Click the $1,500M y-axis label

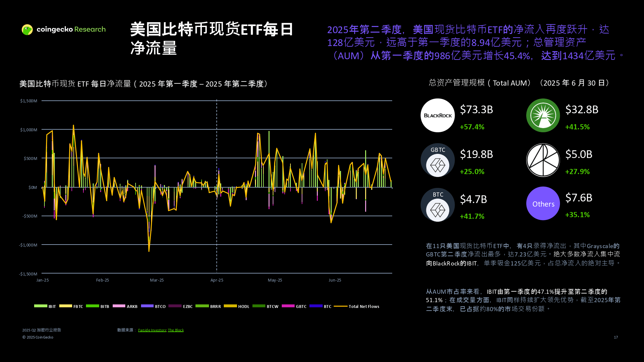coord(29,101)
